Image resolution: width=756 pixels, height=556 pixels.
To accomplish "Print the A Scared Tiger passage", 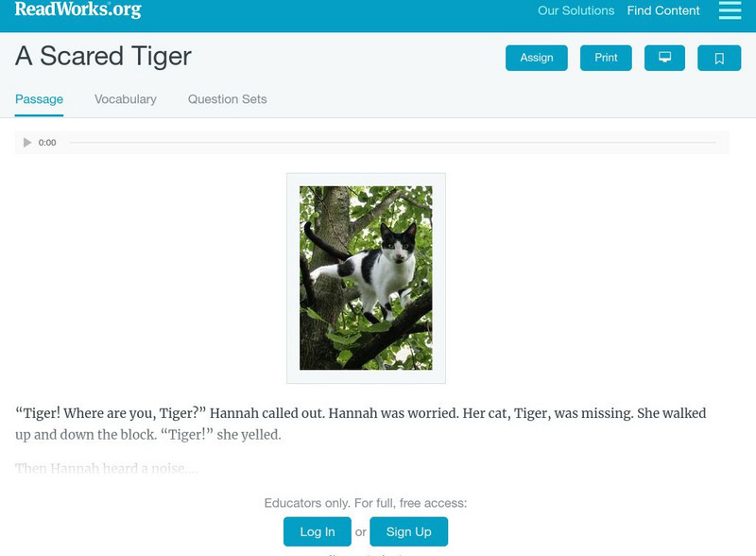I will [x=606, y=58].
